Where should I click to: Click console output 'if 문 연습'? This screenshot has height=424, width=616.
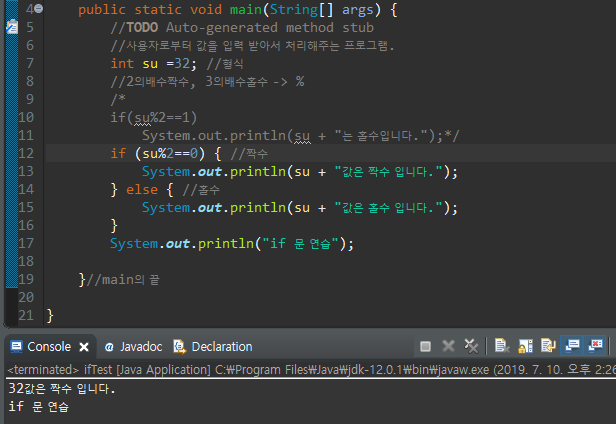tap(38, 406)
